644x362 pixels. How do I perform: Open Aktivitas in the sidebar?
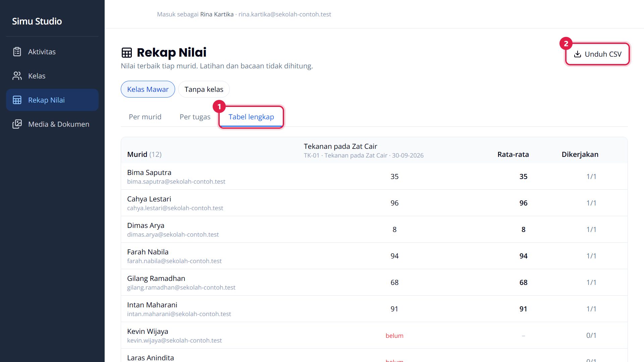click(52, 52)
